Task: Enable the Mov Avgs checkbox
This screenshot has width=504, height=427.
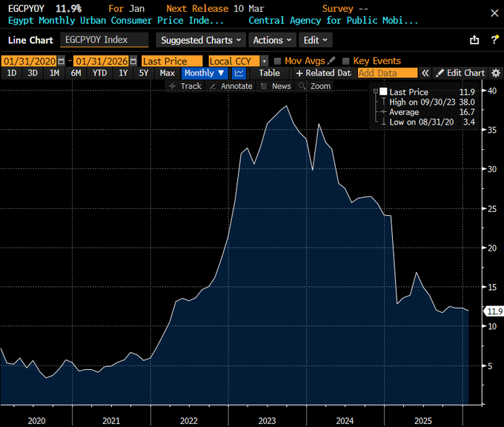Action: coord(278,61)
